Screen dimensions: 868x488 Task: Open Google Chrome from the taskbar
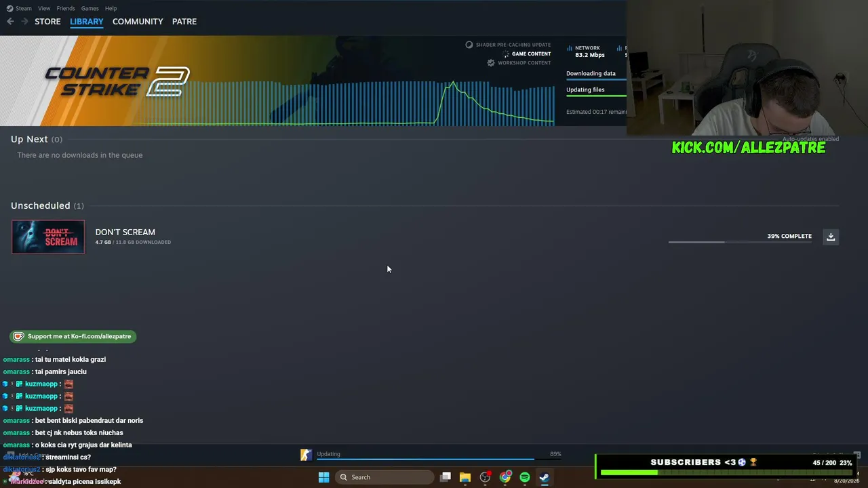click(x=505, y=477)
